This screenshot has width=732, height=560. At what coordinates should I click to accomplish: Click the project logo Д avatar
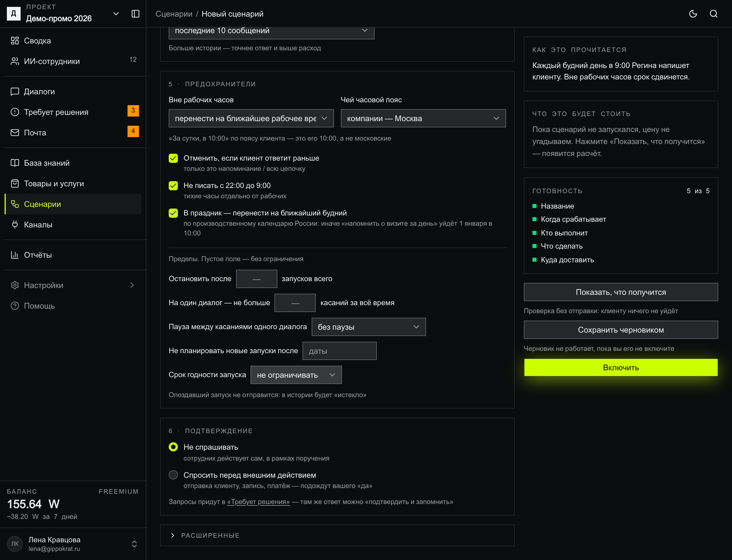click(x=14, y=14)
